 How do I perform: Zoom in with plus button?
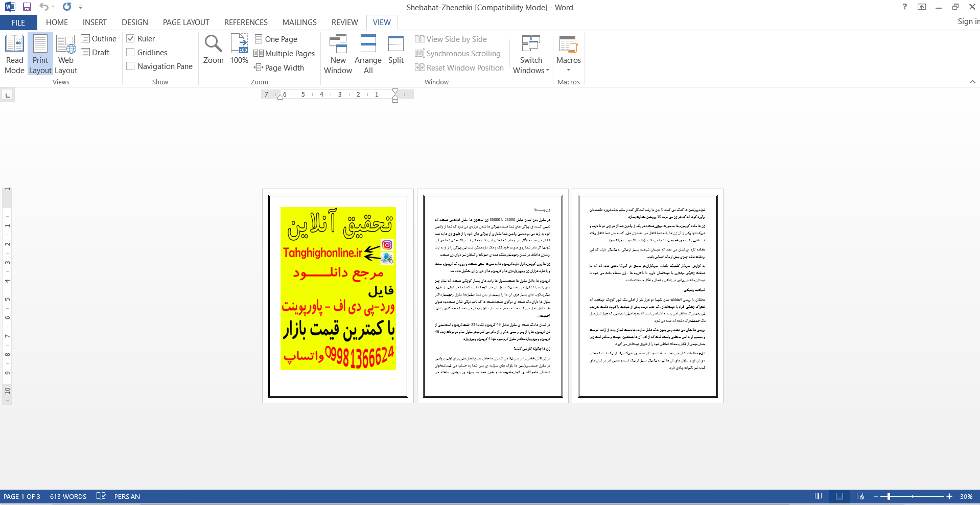pyautogui.click(x=949, y=496)
